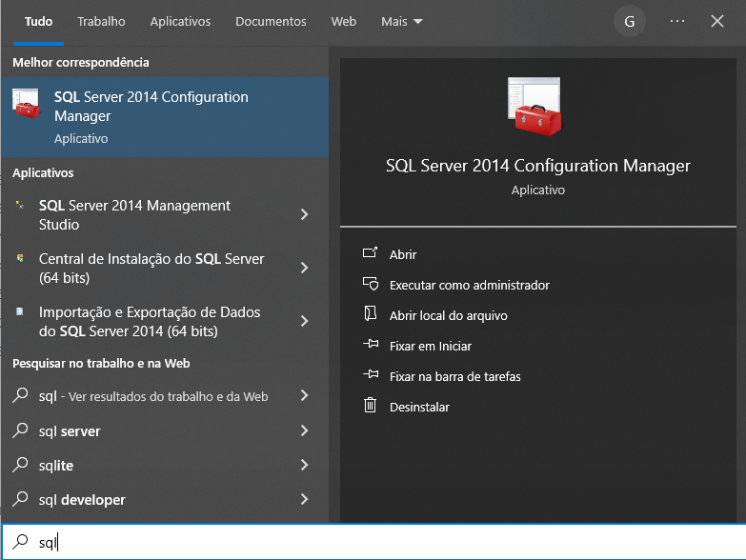Click the search box containing sql
Screen dimensions: 746x560
(373, 542)
